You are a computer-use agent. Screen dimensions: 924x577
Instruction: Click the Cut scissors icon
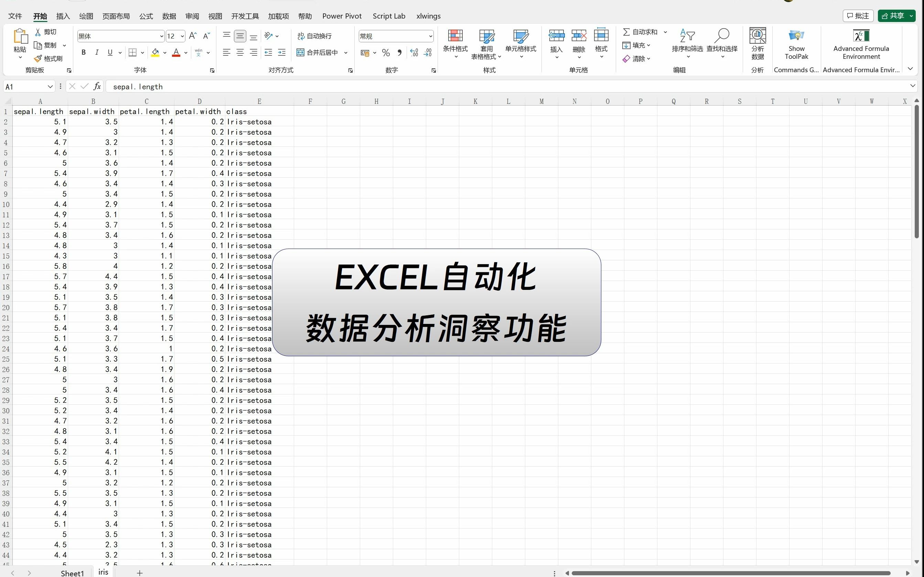coord(38,32)
